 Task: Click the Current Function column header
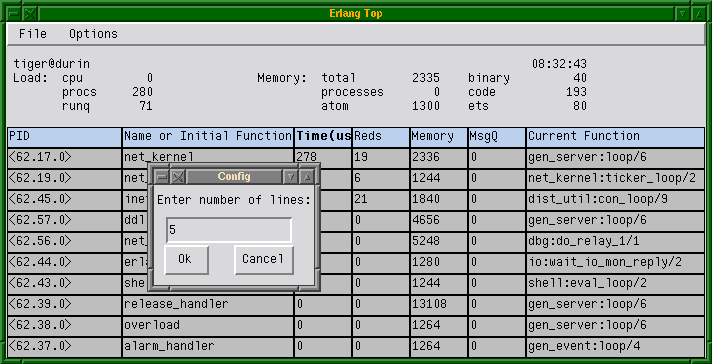(615, 137)
